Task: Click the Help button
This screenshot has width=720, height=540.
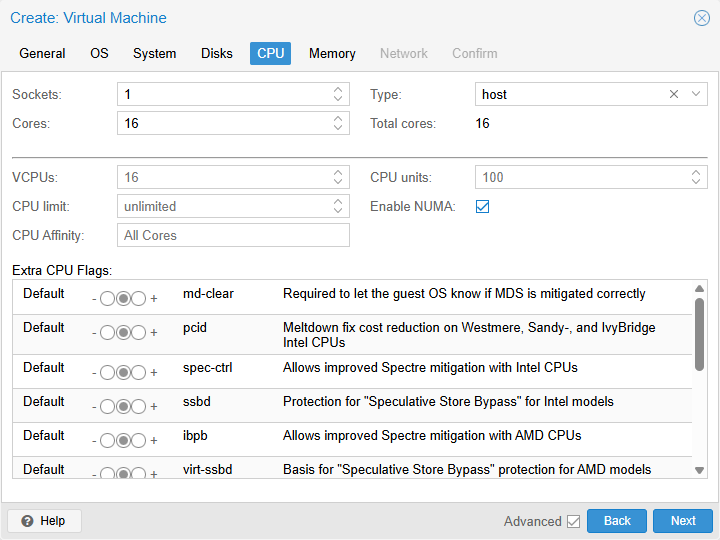Action: coord(44,521)
